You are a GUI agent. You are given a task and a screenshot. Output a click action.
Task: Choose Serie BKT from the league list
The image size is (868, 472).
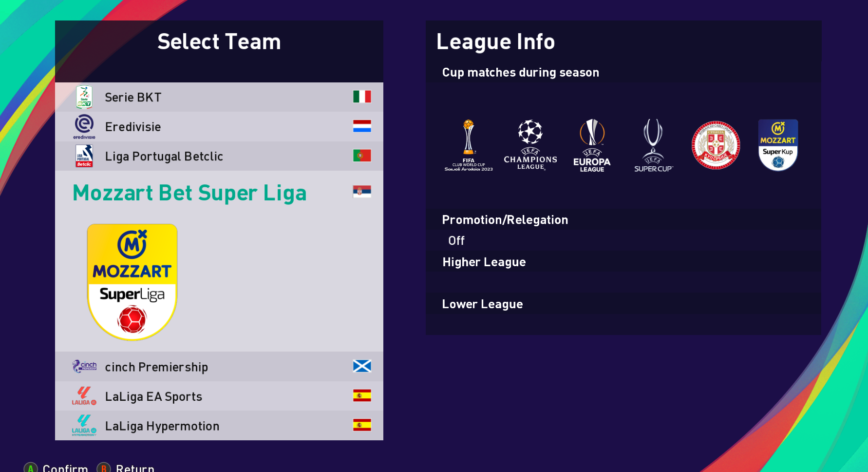coord(219,97)
